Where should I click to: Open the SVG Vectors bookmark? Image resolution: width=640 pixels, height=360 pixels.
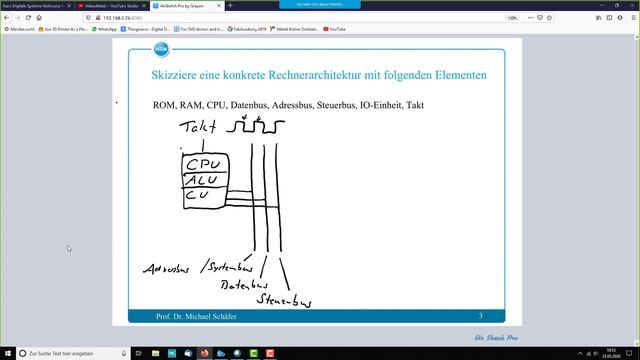tap(198, 29)
